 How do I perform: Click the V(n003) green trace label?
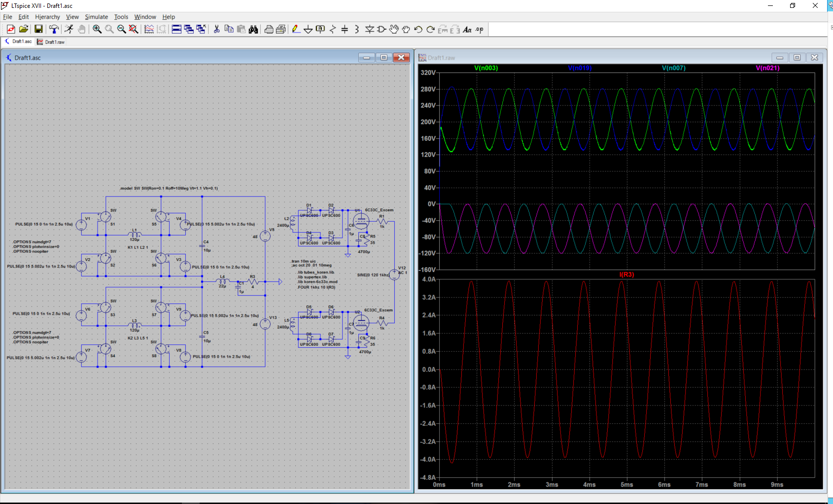point(486,68)
